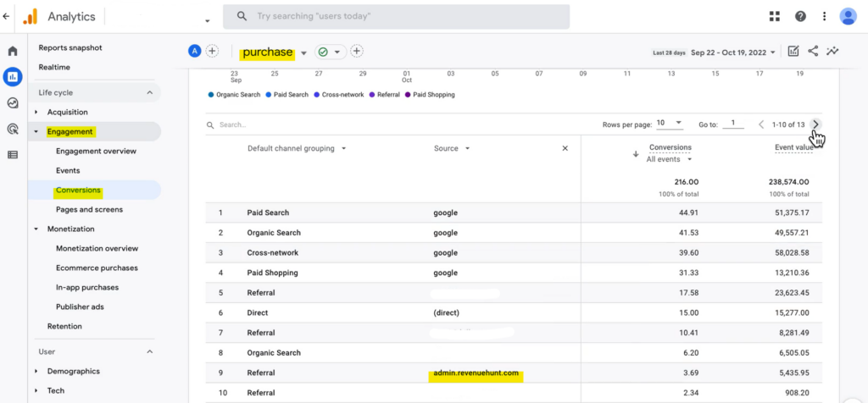The width and height of the screenshot is (868, 403).
Task: Change Rows per page dropdown
Action: [x=670, y=124]
